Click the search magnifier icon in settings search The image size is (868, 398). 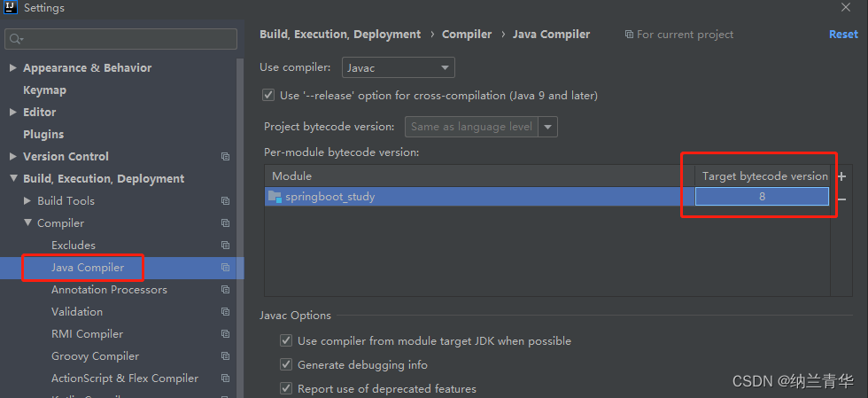[x=17, y=39]
